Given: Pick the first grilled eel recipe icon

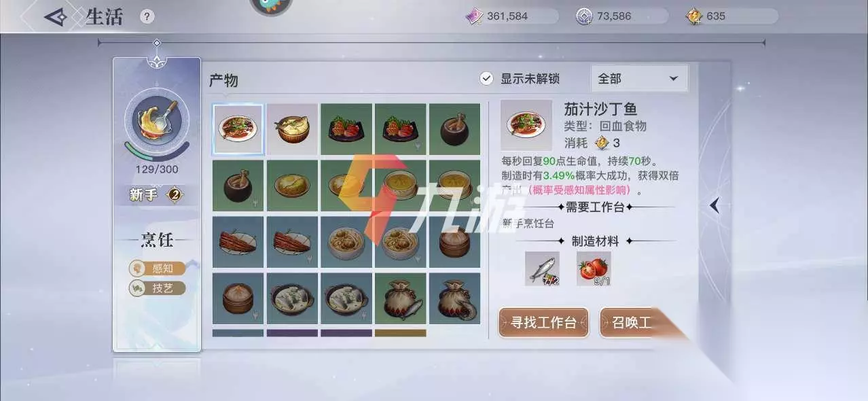Looking at the screenshot, I should pos(238,242).
